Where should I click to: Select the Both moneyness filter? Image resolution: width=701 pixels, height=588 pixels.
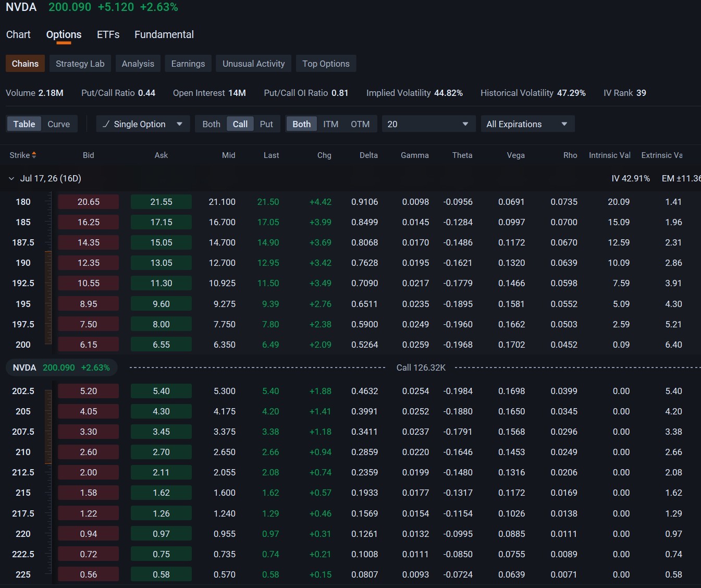[x=301, y=124]
